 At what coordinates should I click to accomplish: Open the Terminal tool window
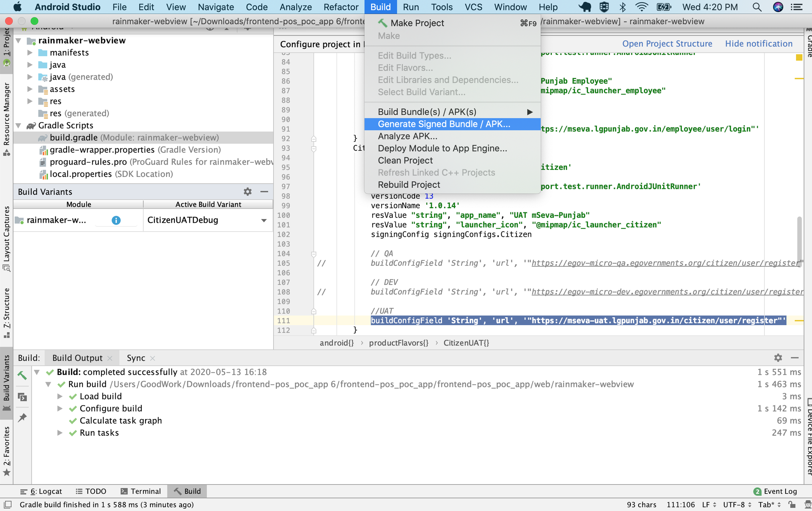point(141,491)
